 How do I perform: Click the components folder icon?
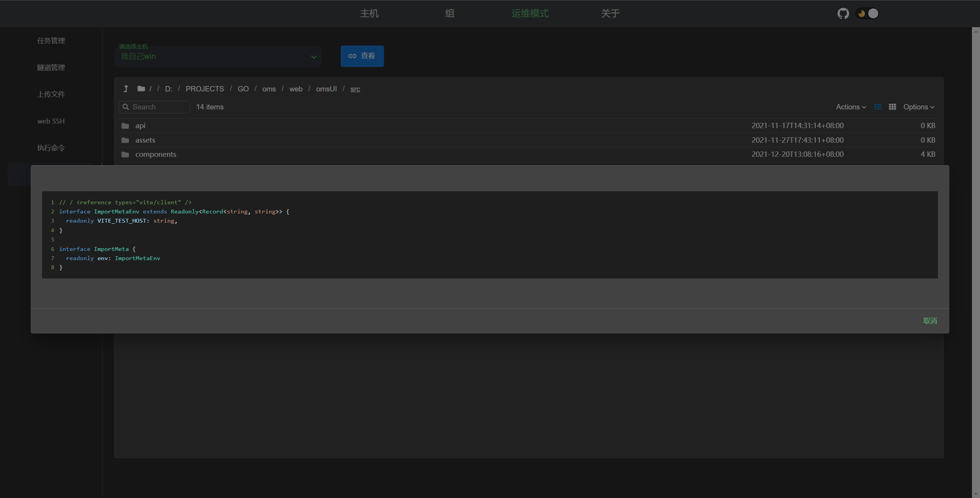(x=125, y=154)
